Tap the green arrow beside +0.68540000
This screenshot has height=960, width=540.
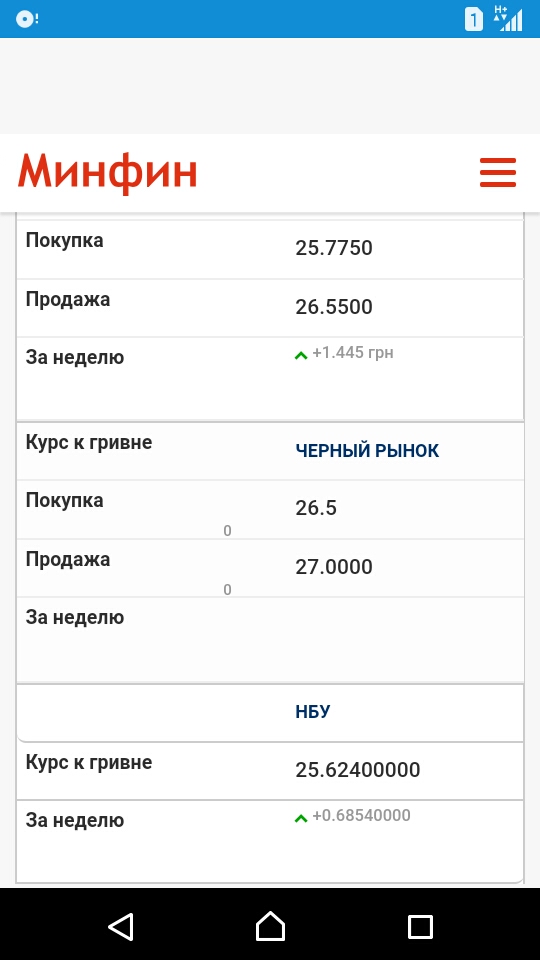pos(301,817)
